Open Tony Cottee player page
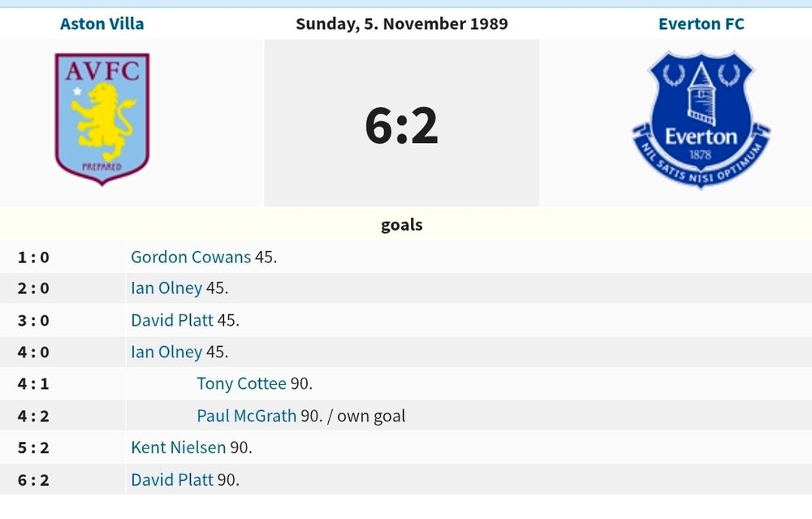Image resolution: width=812 pixels, height=519 pixels. [x=241, y=383]
